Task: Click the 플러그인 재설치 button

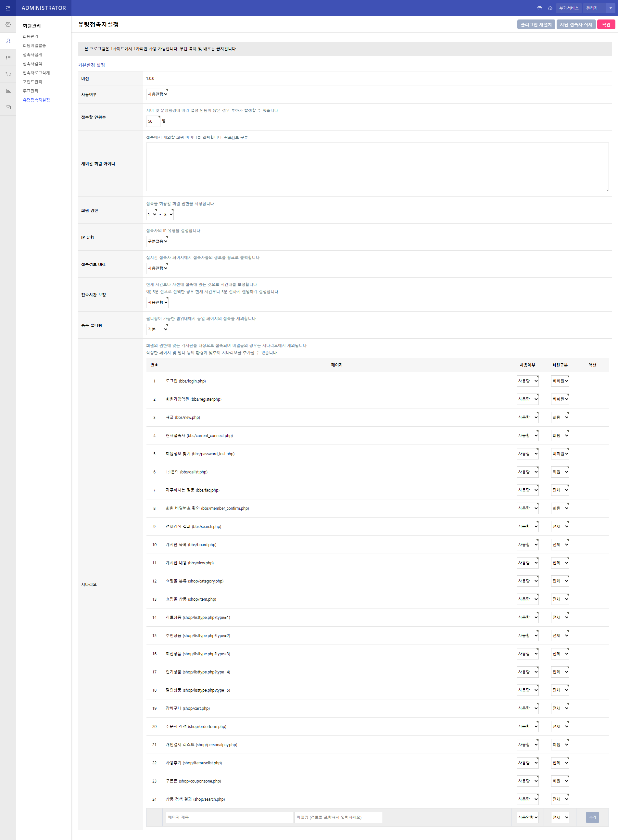Action: pos(536,25)
